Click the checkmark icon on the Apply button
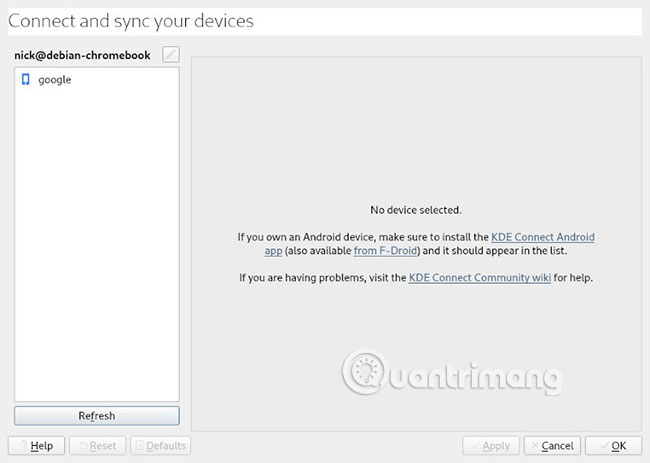The width and height of the screenshot is (650, 463). (475, 446)
